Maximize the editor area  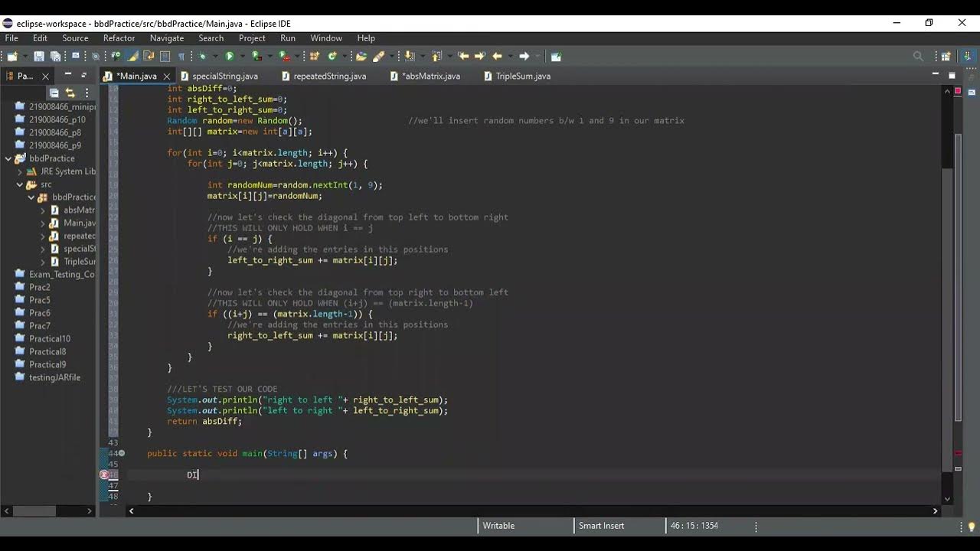(952, 75)
